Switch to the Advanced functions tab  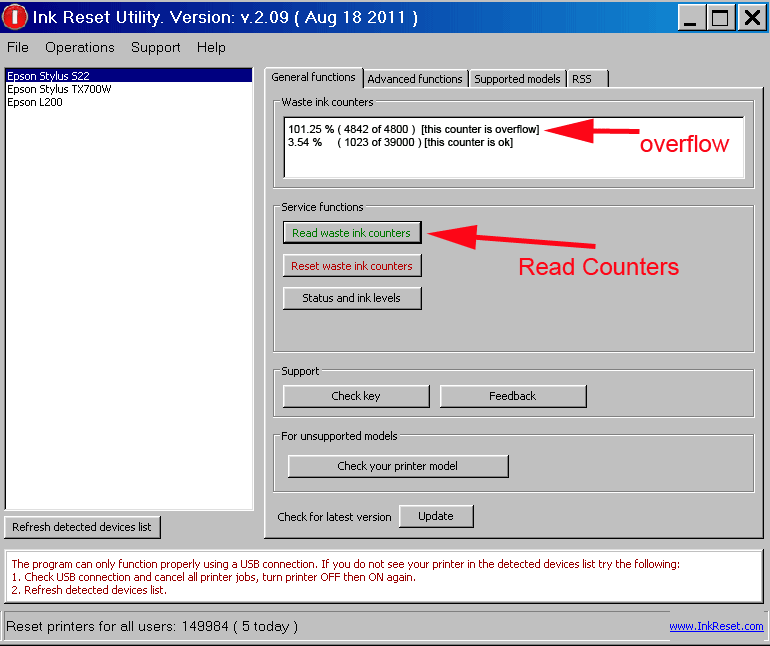click(x=415, y=79)
